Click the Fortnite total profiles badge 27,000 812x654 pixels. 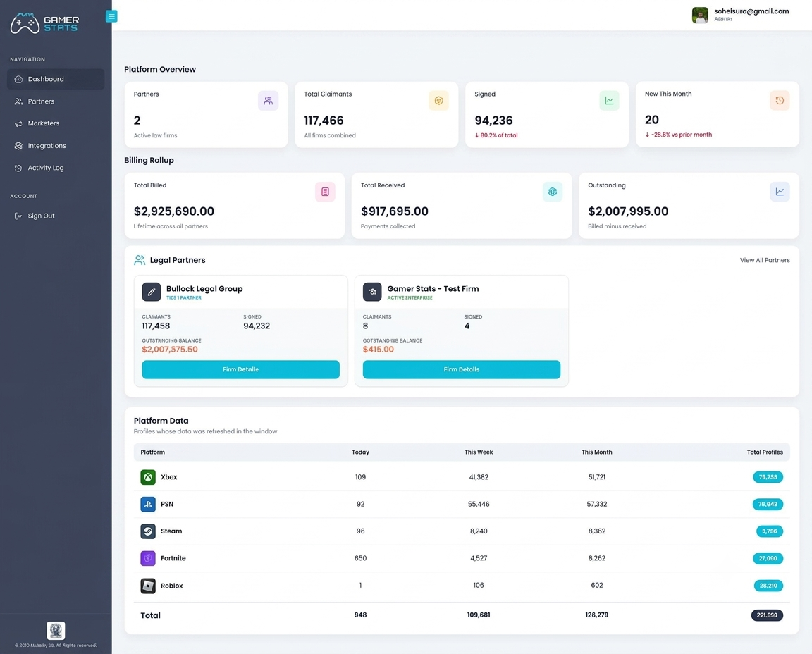click(768, 558)
